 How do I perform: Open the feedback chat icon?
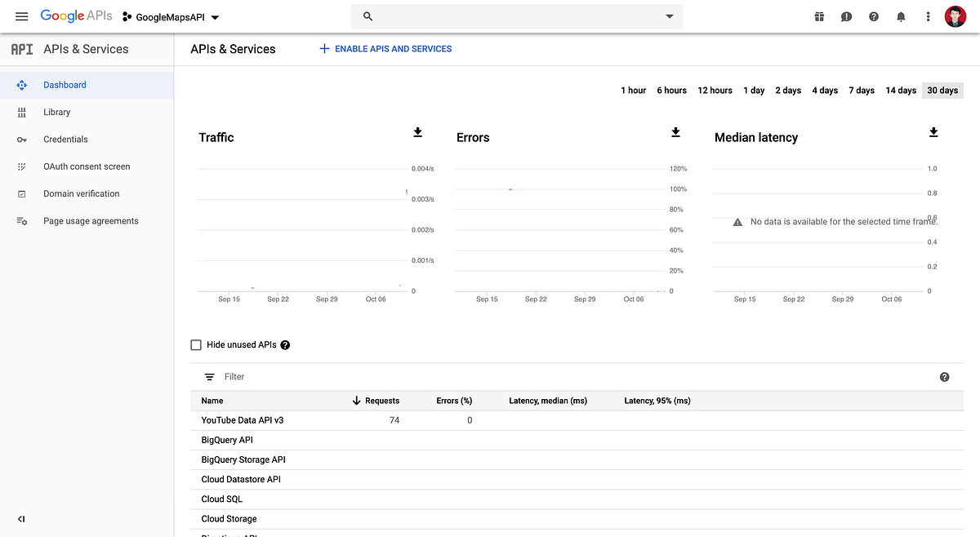point(846,16)
